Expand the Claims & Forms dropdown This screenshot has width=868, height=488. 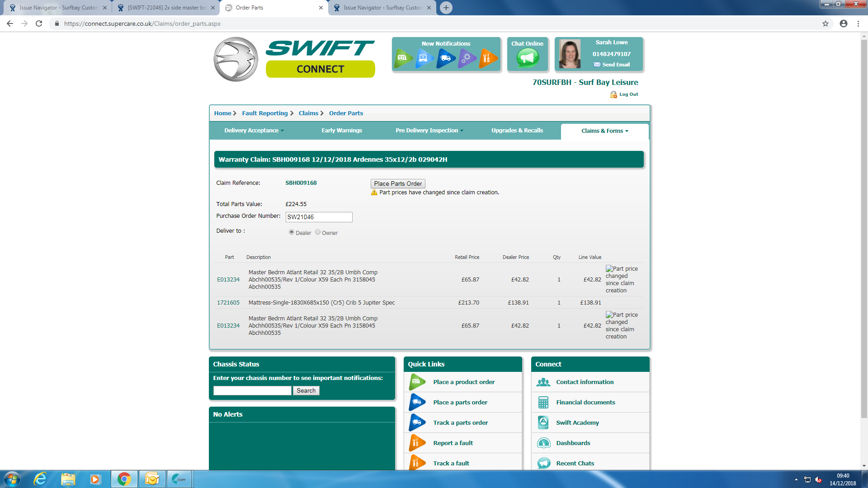tap(604, 131)
